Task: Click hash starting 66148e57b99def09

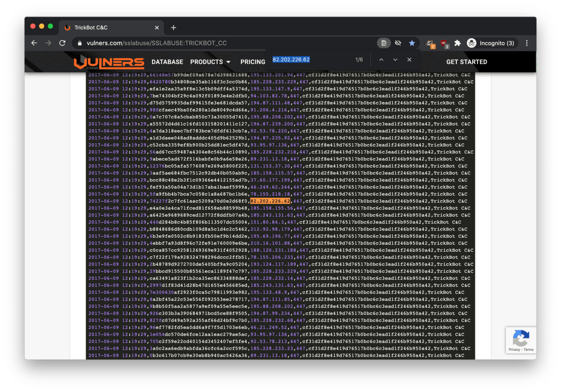Action: click(x=199, y=75)
